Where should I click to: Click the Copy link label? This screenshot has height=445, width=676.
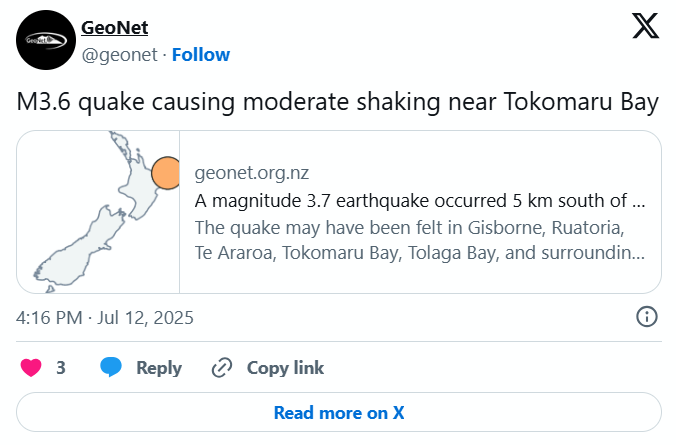point(285,368)
